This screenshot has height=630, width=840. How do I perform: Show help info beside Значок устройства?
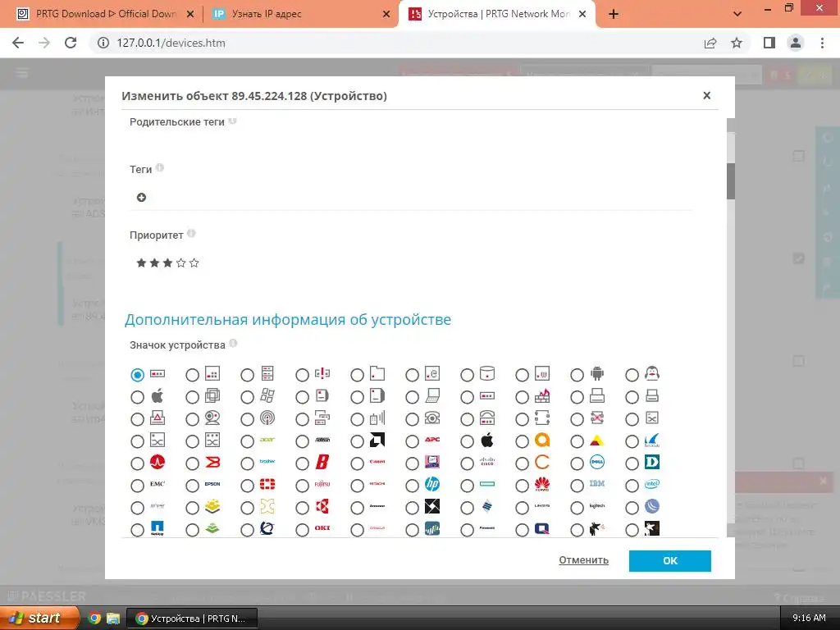[233, 344]
